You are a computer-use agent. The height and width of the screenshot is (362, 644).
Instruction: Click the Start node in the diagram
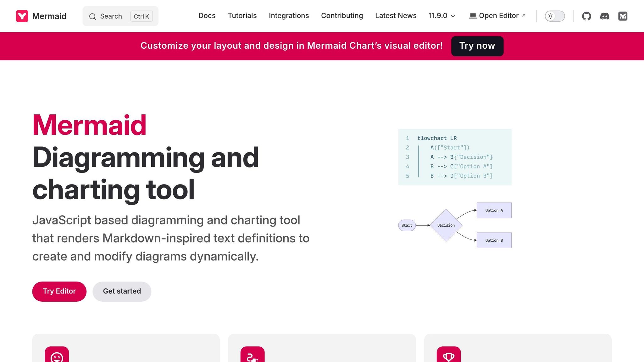coord(407,225)
